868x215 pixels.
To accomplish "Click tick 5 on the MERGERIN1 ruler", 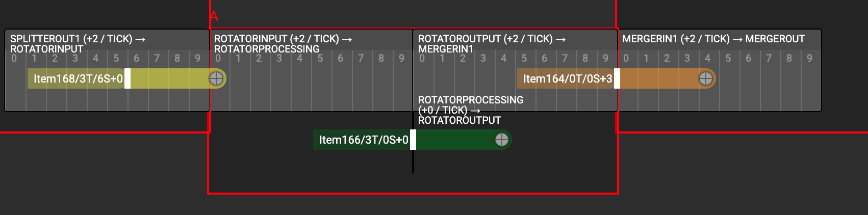I will pos(728,58).
